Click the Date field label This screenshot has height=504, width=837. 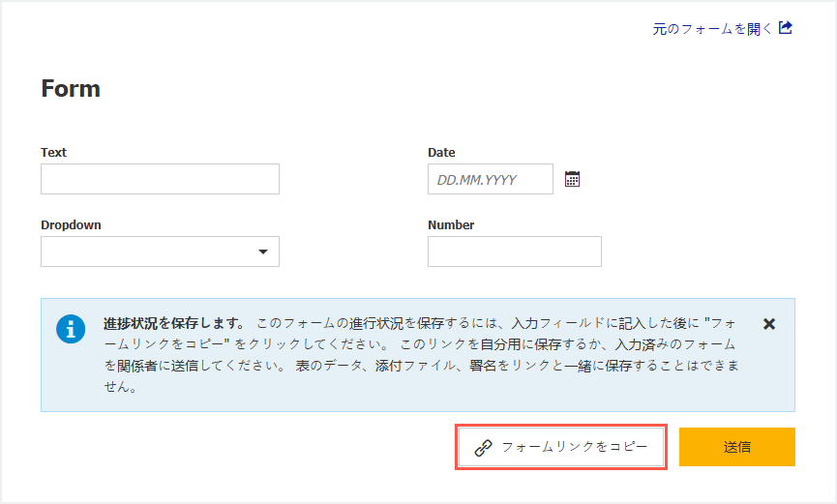[x=441, y=153]
